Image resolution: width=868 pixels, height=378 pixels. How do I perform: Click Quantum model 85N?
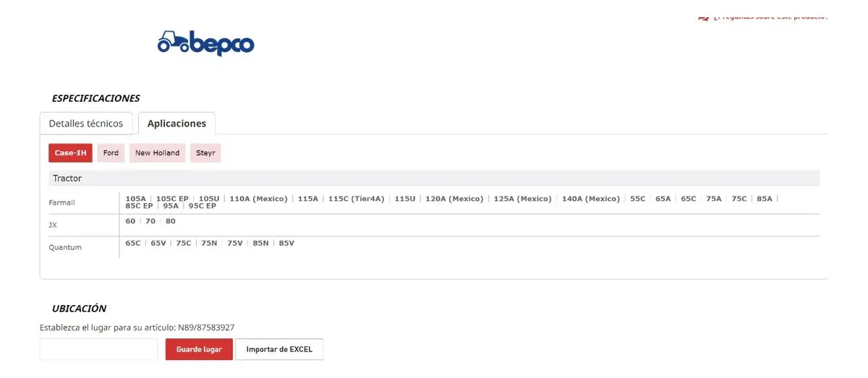tap(260, 244)
